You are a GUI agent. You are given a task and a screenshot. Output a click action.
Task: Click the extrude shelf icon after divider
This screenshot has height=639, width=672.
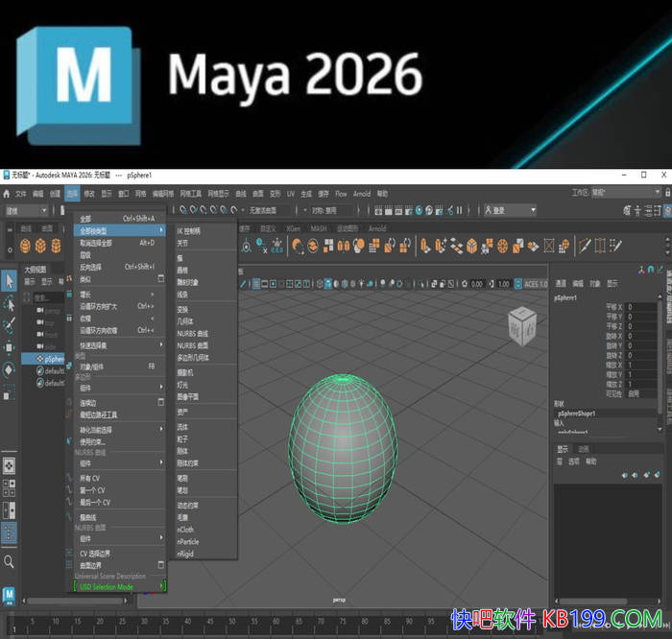pos(424,246)
